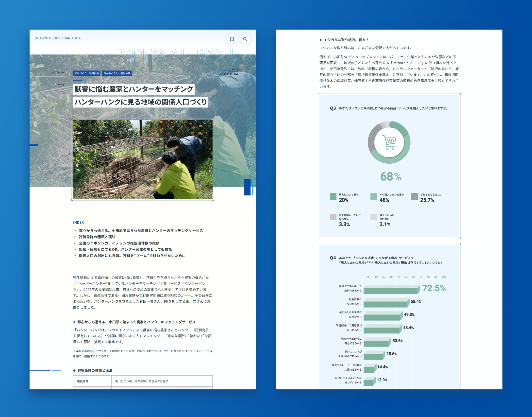Open ODAKYU GROUP BRAND SITE home link
Viewport: 532px width, 417px height.
58,38
